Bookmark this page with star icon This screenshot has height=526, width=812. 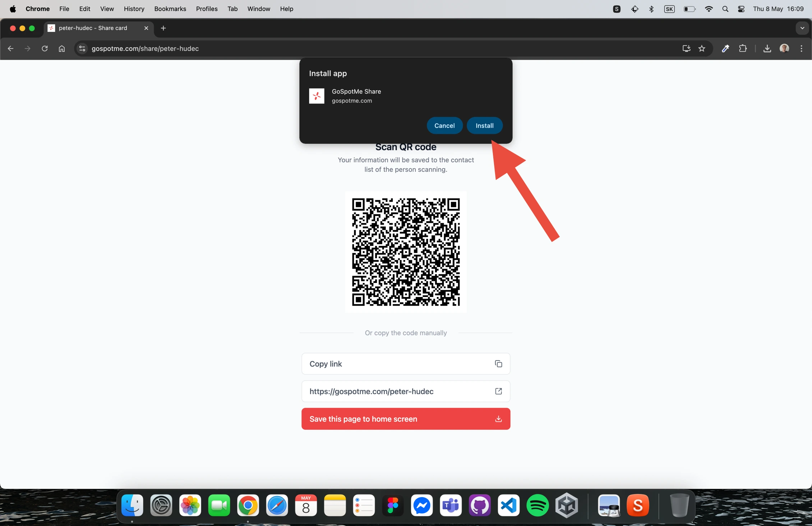[702, 49]
